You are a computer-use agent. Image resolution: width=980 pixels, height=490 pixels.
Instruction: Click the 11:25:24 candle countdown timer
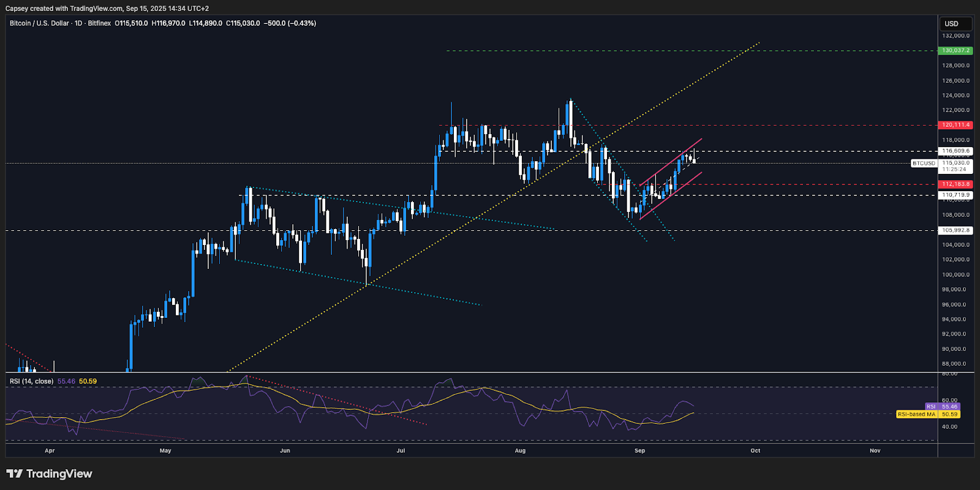tap(954, 169)
